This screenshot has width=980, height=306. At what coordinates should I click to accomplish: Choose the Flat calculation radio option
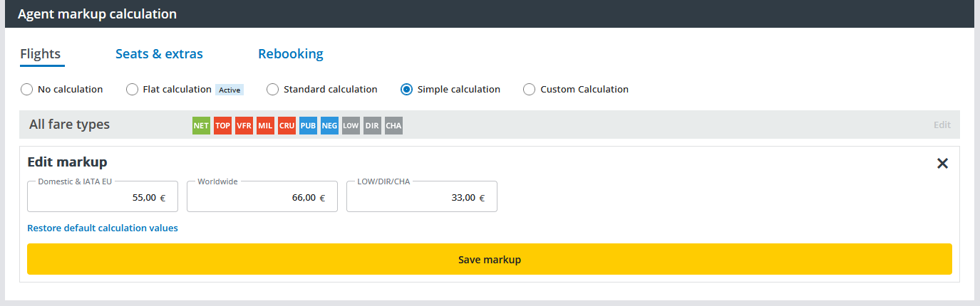pyautogui.click(x=132, y=90)
